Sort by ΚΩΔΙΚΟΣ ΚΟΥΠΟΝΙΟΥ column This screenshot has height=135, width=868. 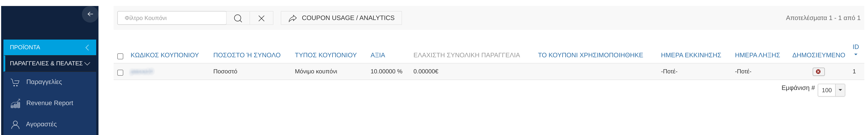164,55
